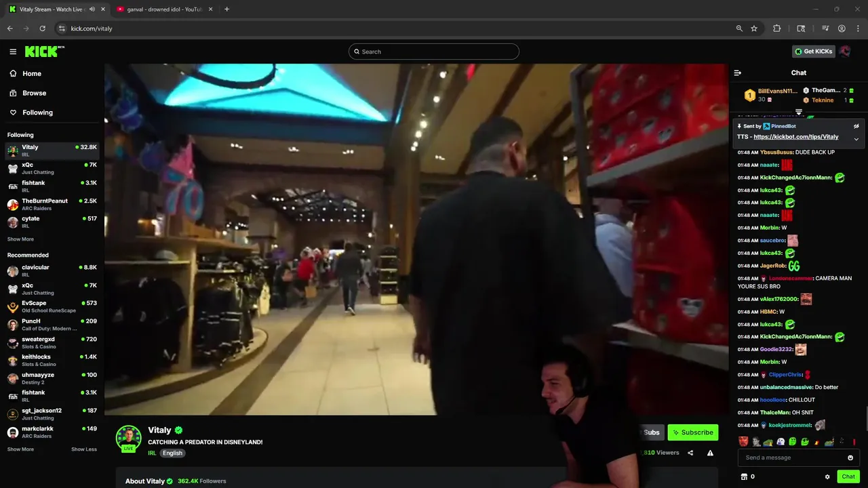Mute the Vitaly Stream tab audio icon

92,9
